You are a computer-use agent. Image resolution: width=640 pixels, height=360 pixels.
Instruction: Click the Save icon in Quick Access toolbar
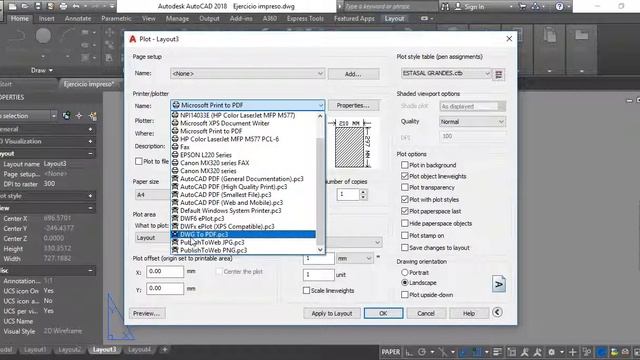click(38, 6)
